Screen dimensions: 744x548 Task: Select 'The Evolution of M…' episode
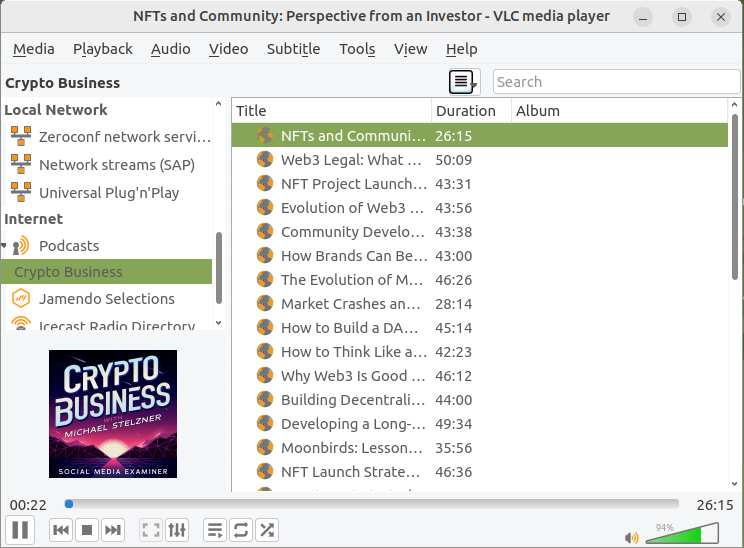click(480, 280)
